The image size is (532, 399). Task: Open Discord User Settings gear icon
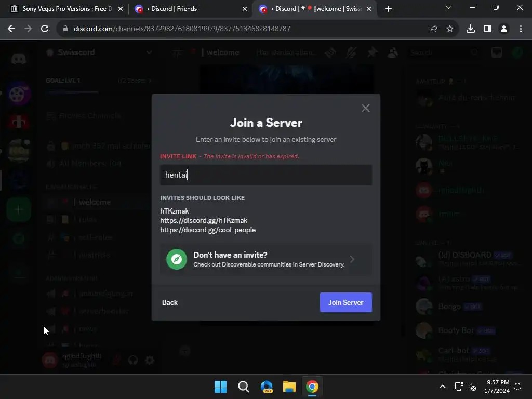[150, 360]
